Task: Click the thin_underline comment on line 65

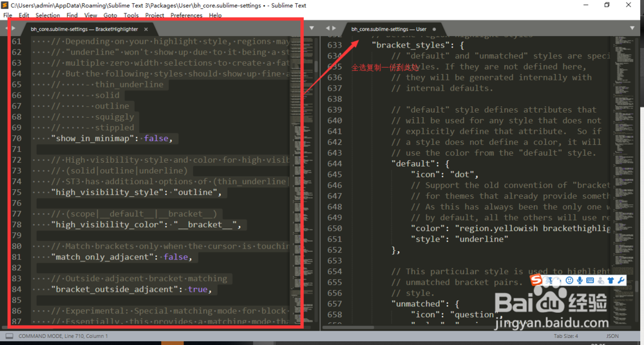Action: tap(129, 84)
